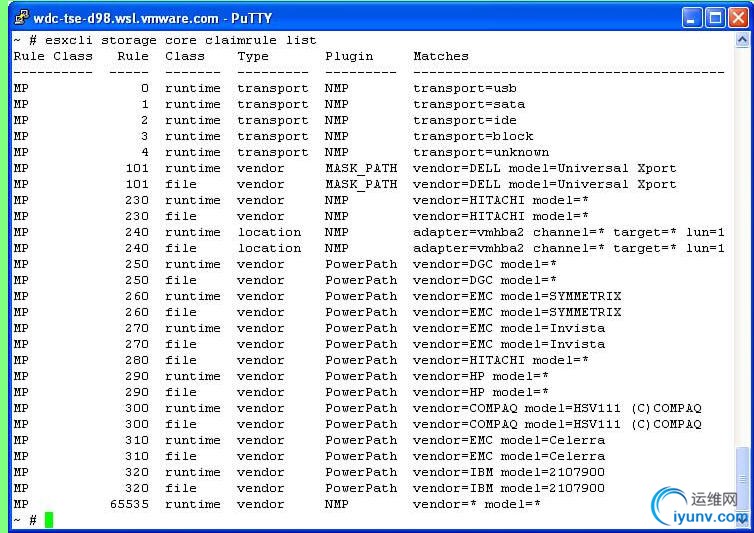This screenshot has width=754, height=533.
Task: Click "vendor=COMPAQ model=HSV111" in the 300 runtime row
Action: (x=517, y=408)
